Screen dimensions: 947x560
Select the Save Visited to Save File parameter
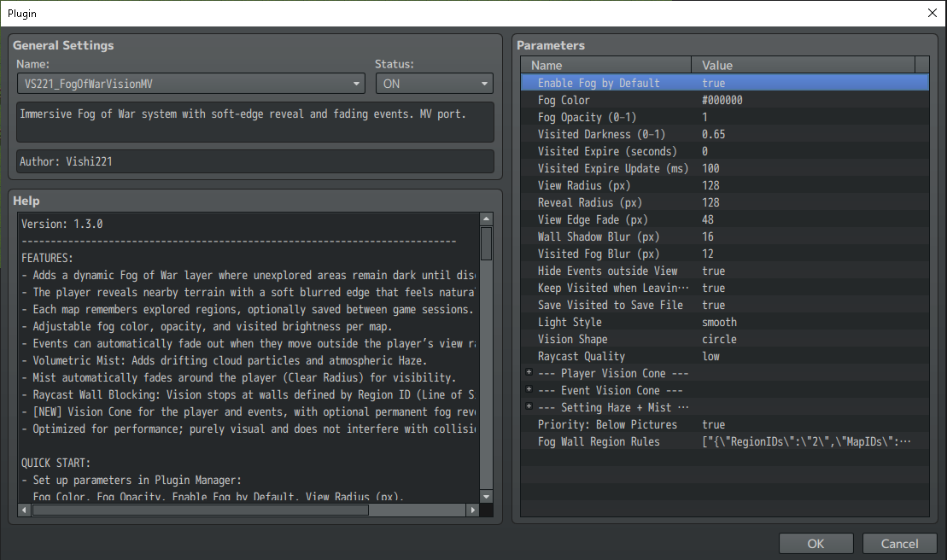610,305
